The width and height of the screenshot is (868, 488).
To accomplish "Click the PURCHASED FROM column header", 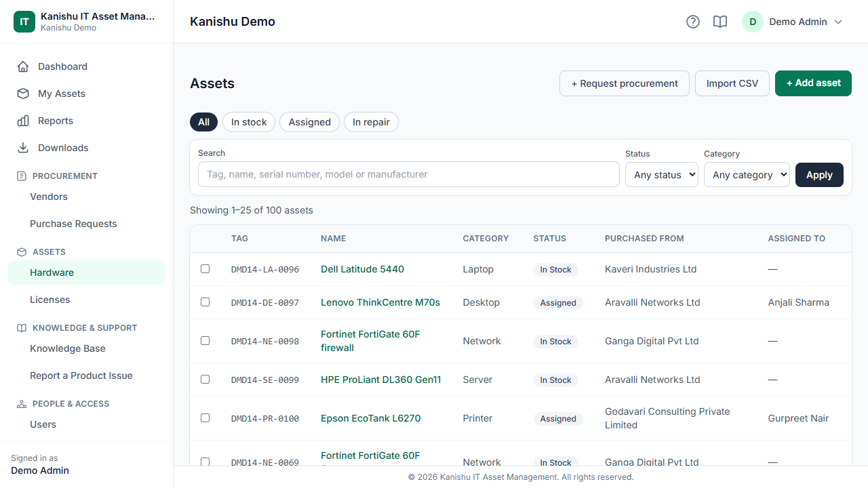I will click(644, 239).
